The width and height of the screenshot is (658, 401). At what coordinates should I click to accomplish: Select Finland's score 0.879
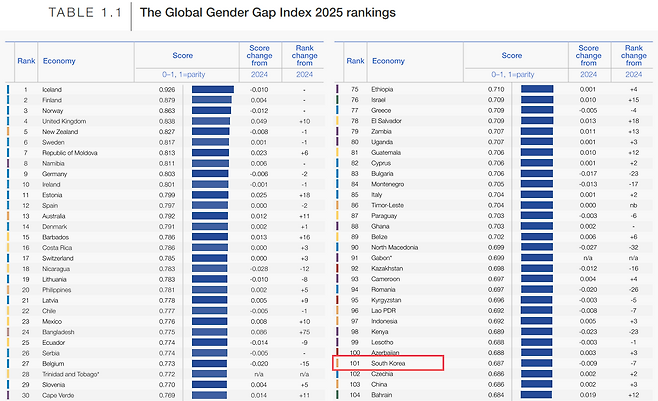pyautogui.click(x=167, y=100)
